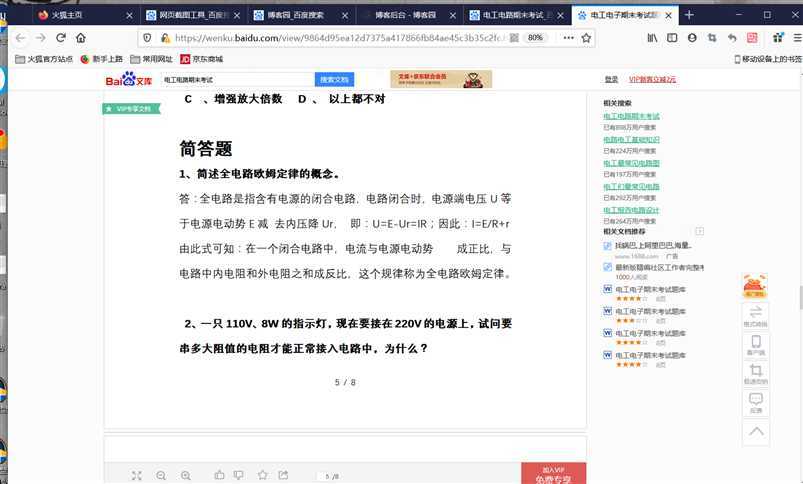Open the page QR code icon in address bar

(514, 38)
